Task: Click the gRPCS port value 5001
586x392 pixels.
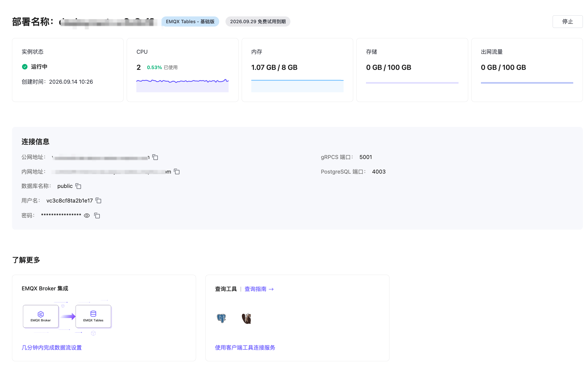Action: pos(366,157)
